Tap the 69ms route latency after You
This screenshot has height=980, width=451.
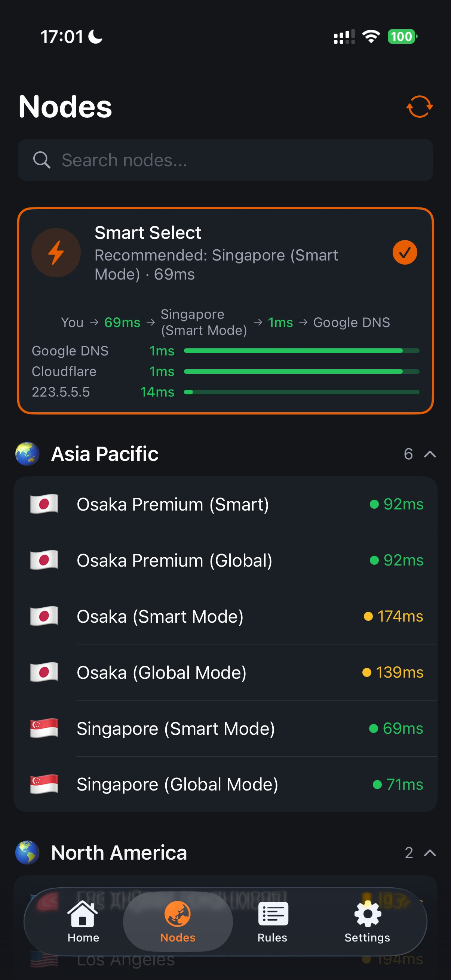click(x=122, y=322)
